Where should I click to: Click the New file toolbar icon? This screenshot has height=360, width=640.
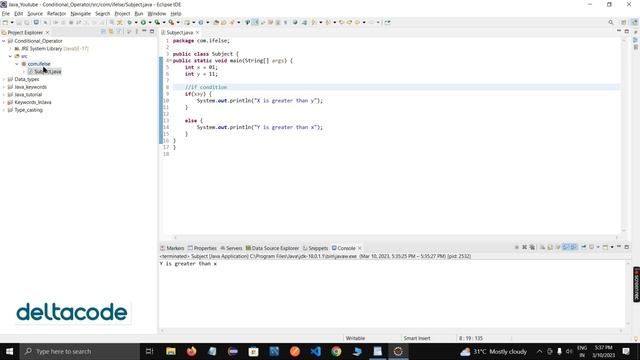coord(5,22)
